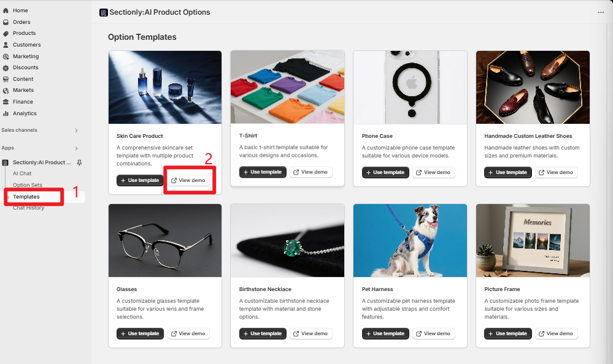Click the Analytics bar chart icon

point(6,113)
